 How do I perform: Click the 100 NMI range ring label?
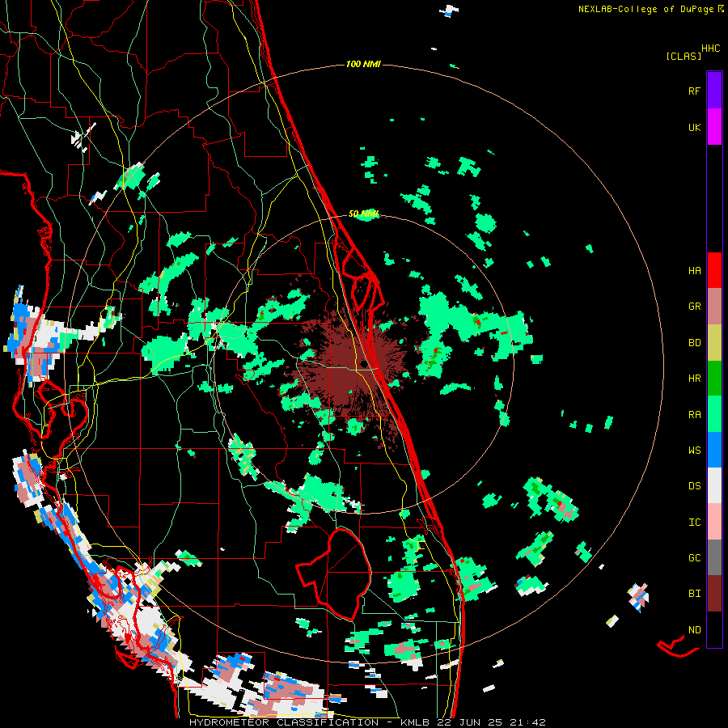(363, 64)
